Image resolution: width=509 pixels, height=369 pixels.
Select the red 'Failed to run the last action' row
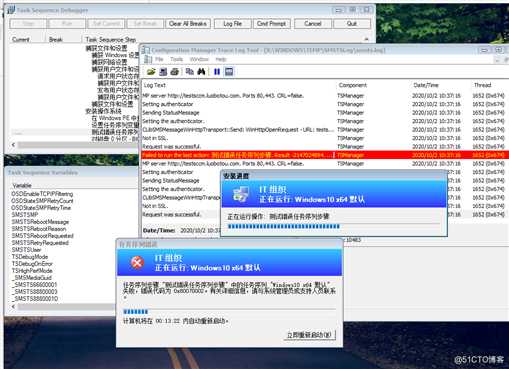(325, 155)
